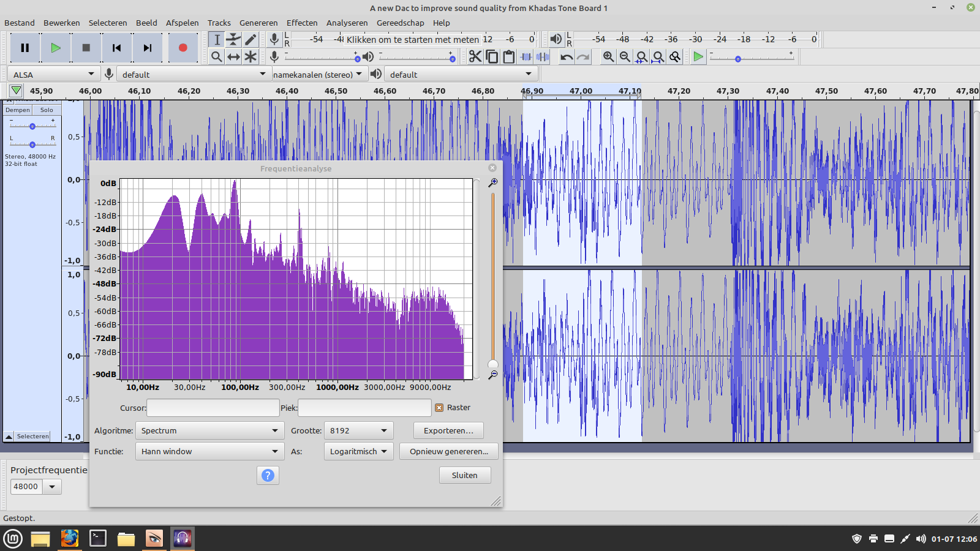
Task: Click the track Selecteren button
Action: (x=32, y=437)
